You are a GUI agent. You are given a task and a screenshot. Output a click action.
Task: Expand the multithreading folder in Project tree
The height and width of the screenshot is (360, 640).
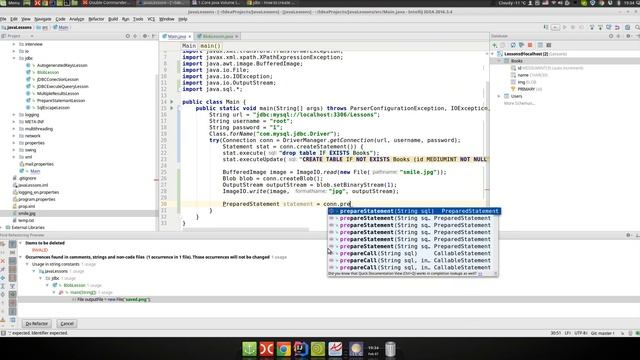[x=14, y=129]
